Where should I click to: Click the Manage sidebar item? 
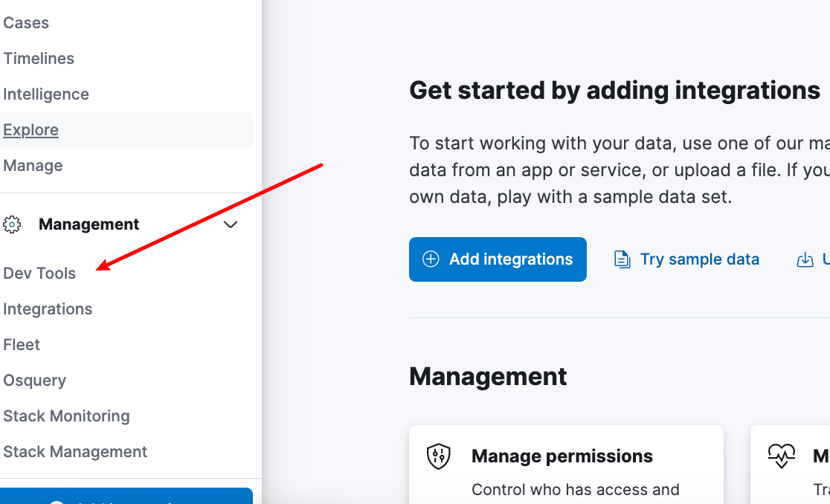pyautogui.click(x=33, y=166)
